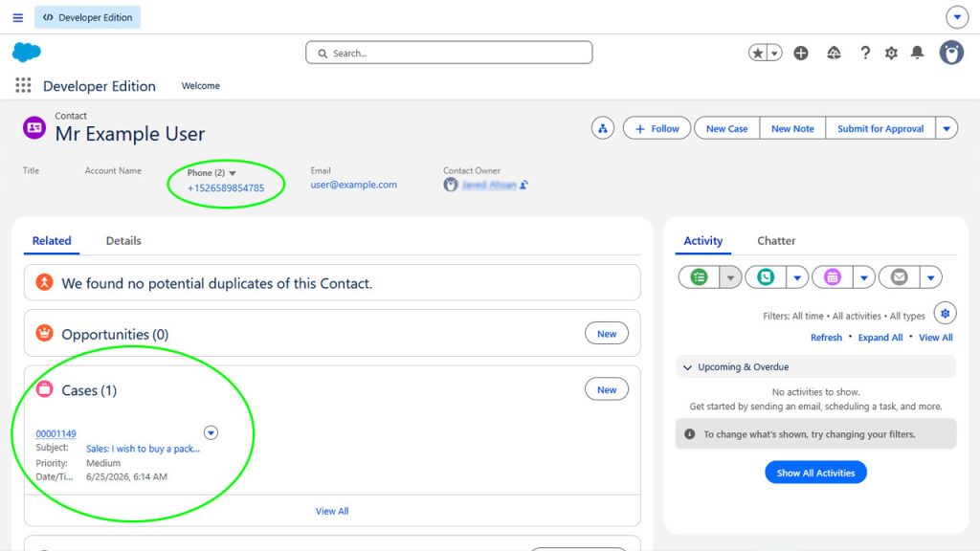Open the global create plus icon
Image resolution: width=980 pixels, height=551 pixels.
(x=801, y=54)
